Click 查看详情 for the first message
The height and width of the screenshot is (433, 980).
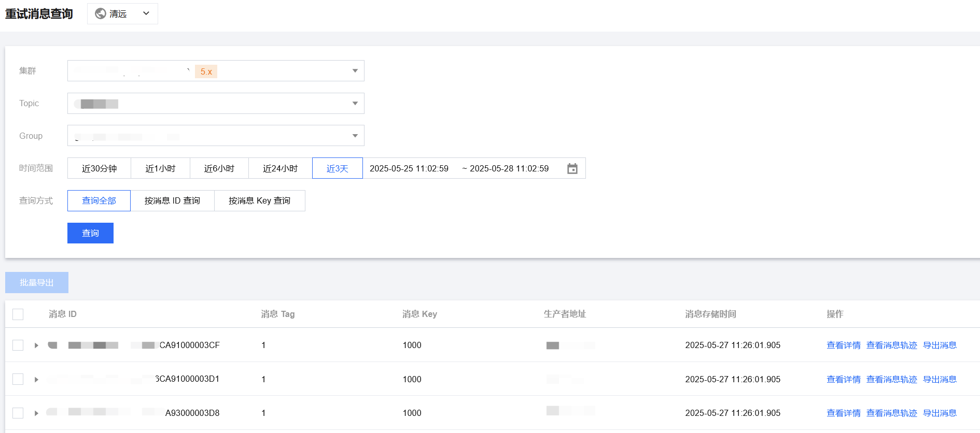[x=843, y=345]
